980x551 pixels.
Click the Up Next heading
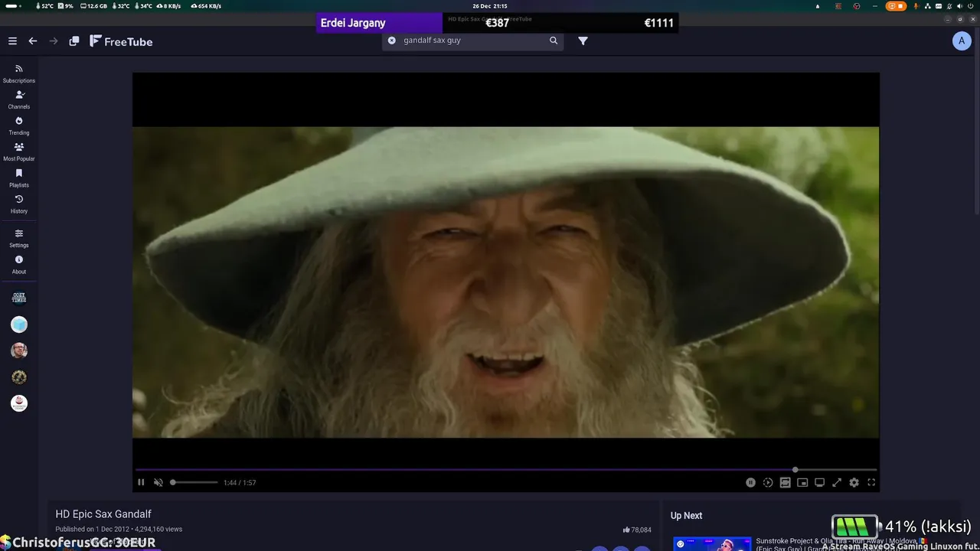tap(686, 516)
